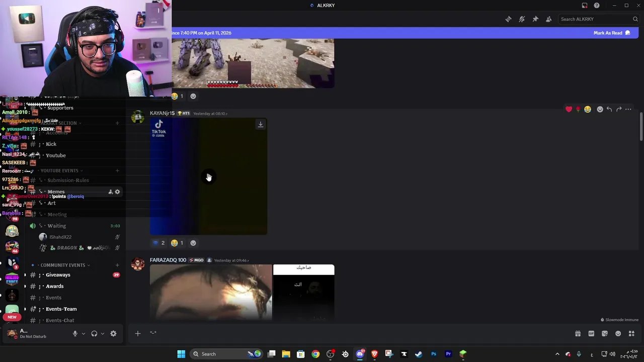
Task: Open the More options three-dot menu
Action: pos(628,109)
